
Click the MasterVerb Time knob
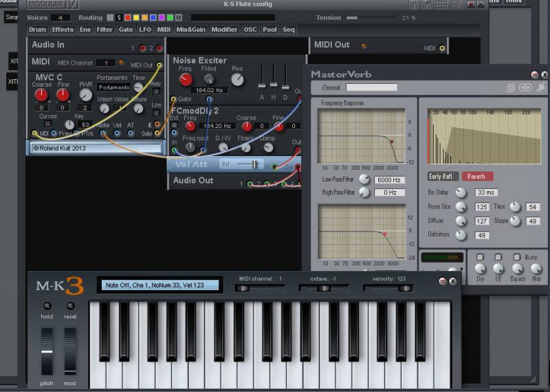[x=515, y=207]
